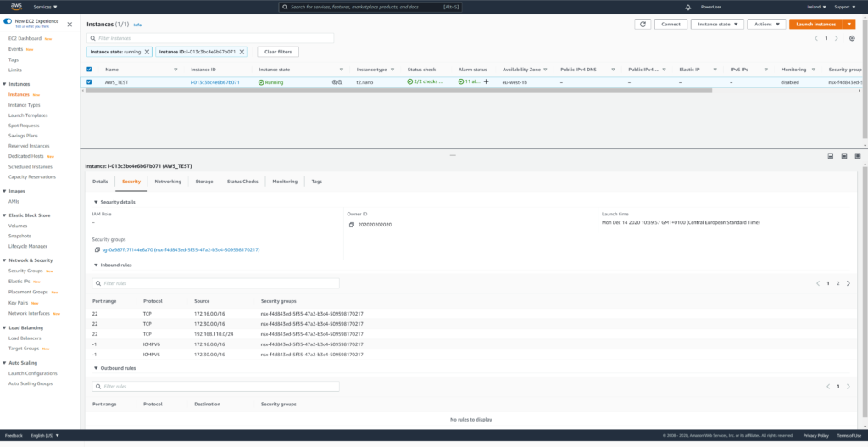Viewport: 868px width, 447px height.
Task: Add alarm with plus icon
Action: (486, 81)
